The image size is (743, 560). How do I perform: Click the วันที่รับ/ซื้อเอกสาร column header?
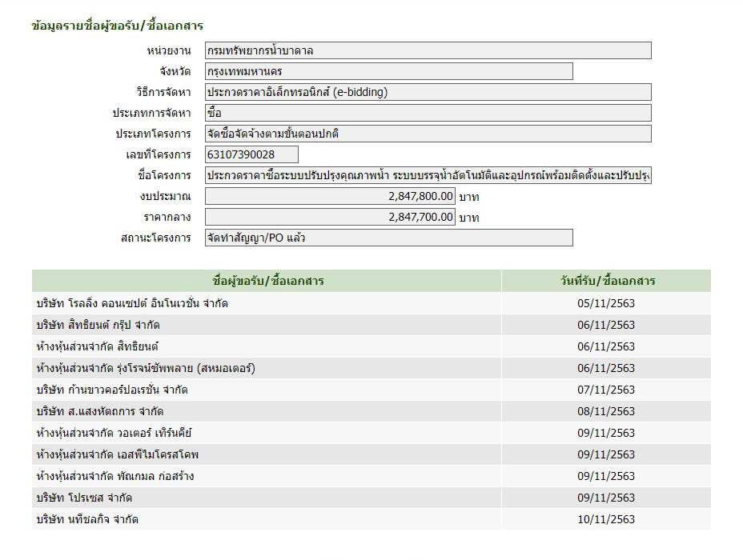coord(606,281)
